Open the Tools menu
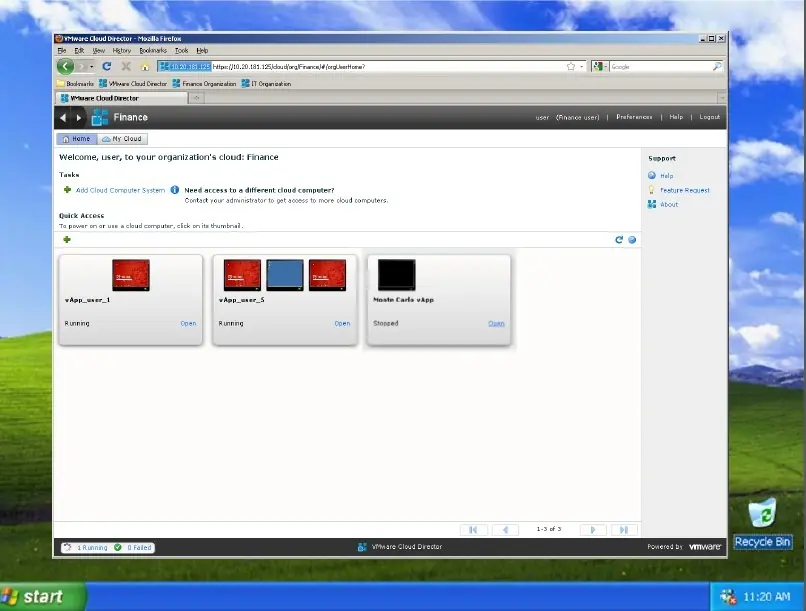Image resolution: width=806 pixels, height=611 pixels. [x=181, y=50]
